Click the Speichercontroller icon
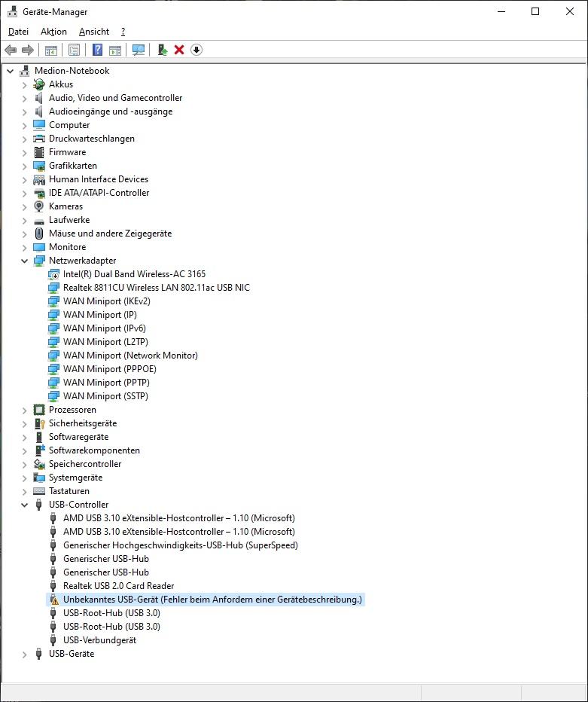 (x=39, y=464)
